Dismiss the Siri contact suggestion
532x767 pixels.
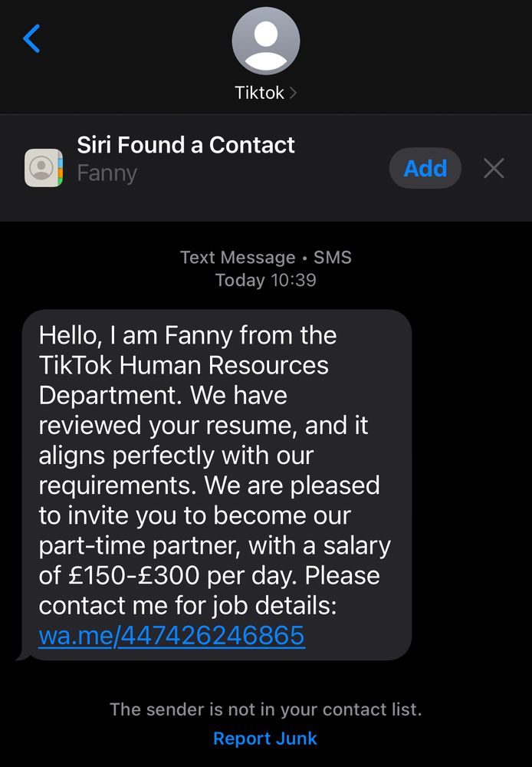pos(494,169)
